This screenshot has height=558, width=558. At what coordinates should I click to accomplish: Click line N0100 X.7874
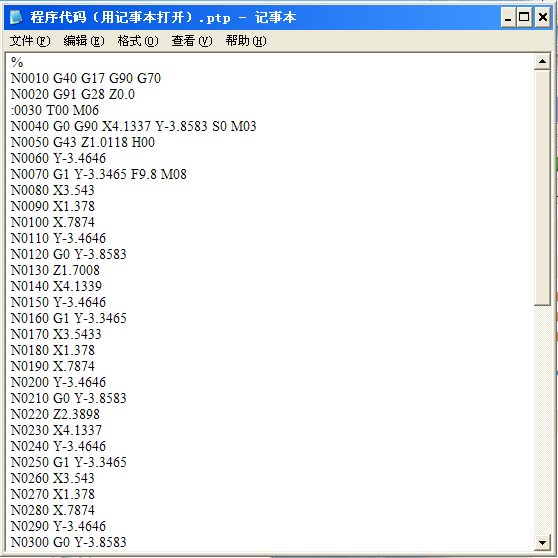pos(53,222)
